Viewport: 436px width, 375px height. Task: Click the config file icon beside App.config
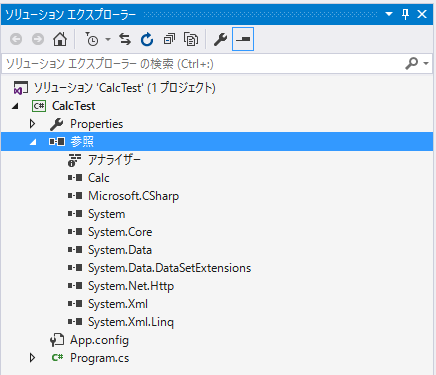pyautogui.click(x=57, y=340)
